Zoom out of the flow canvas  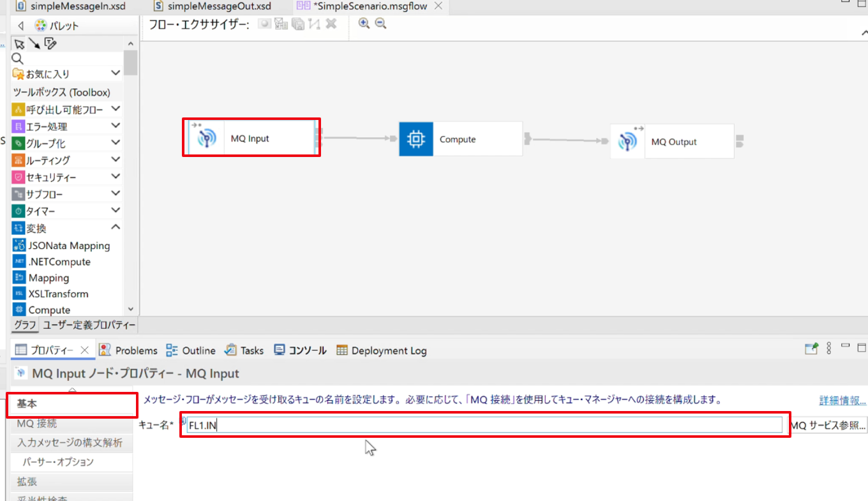[x=380, y=24]
